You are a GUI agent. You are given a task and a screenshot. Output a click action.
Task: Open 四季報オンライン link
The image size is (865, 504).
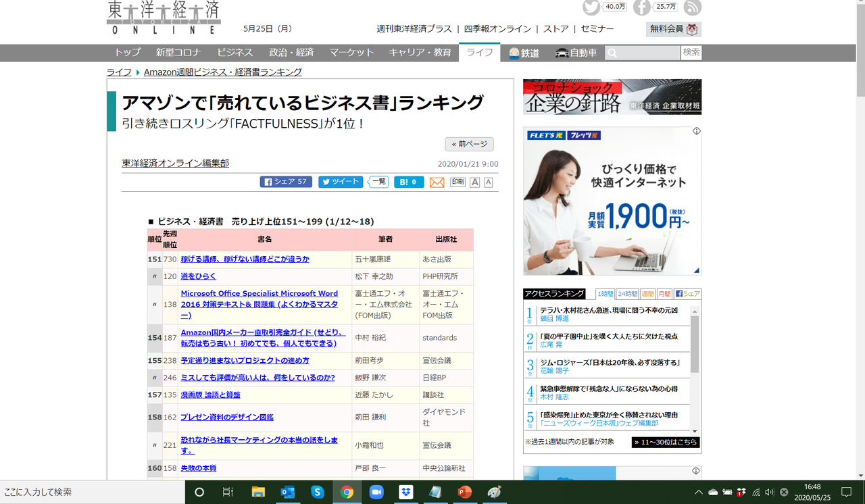click(497, 29)
